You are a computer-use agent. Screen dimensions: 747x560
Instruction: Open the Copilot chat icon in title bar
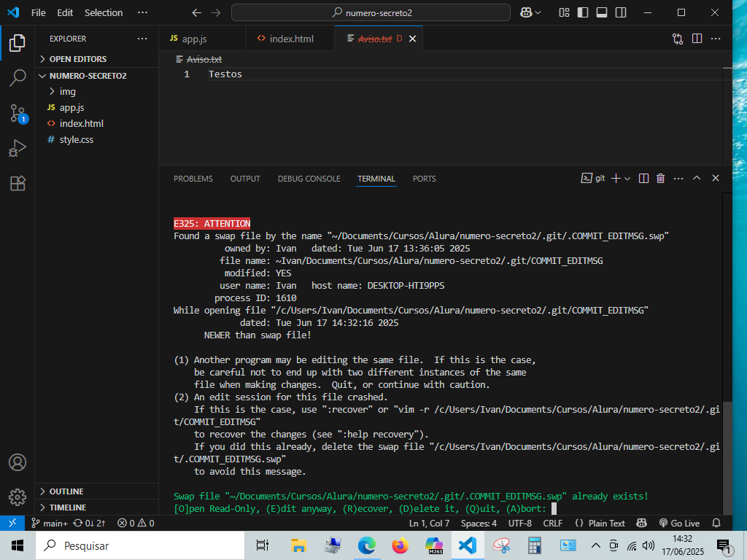[526, 13]
